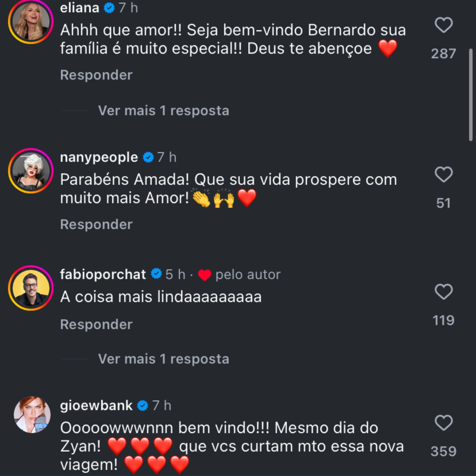
Task: Like nanypeople's comment with the heart
Action: click(443, 174)
